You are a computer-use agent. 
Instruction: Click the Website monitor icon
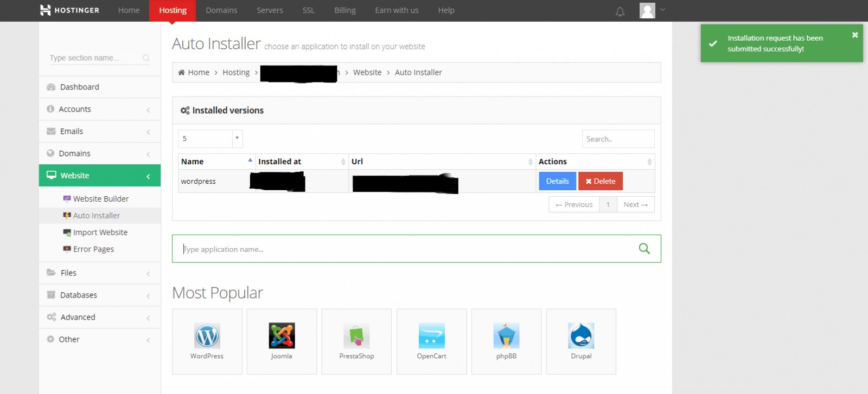[x=52, y=175]
